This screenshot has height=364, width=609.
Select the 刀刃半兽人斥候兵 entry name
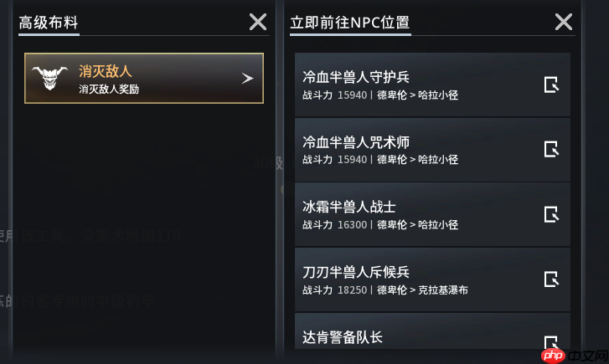[356, 271]
